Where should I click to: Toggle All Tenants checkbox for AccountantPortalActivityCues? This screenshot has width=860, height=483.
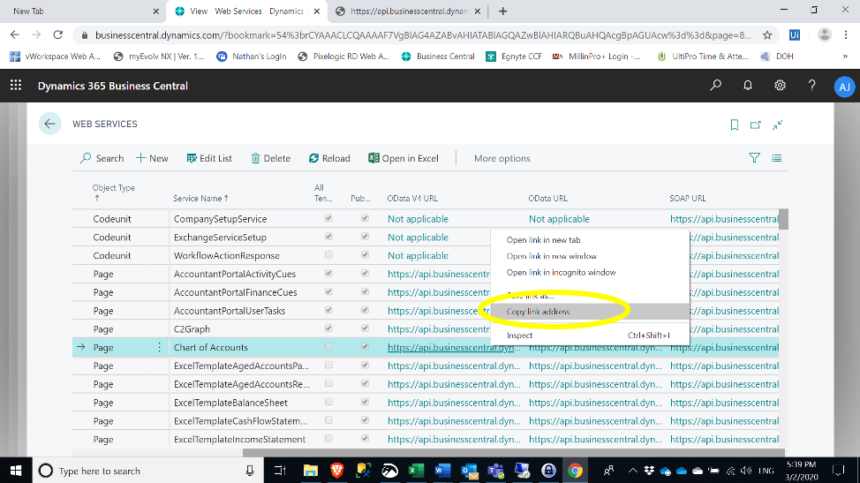coord(329,274)
